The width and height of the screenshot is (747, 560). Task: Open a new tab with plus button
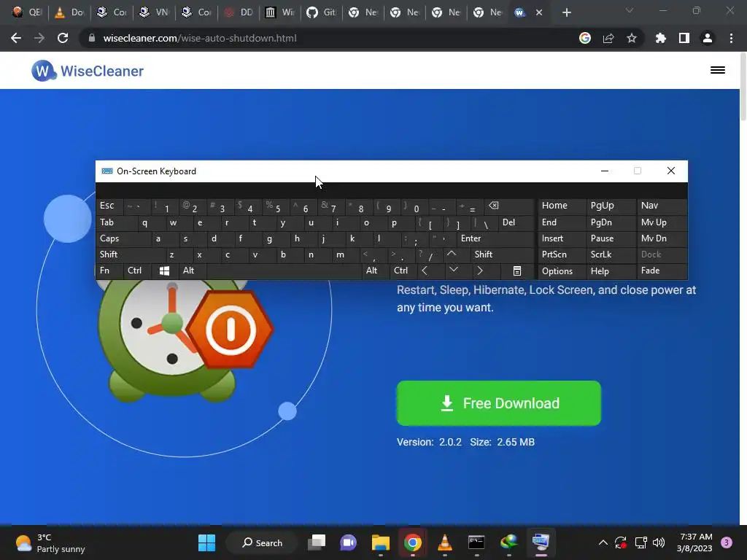[566, 12]
